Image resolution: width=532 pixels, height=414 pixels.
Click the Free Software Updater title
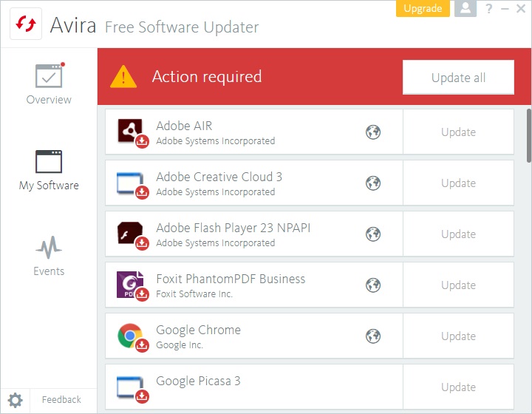point(182,27)
